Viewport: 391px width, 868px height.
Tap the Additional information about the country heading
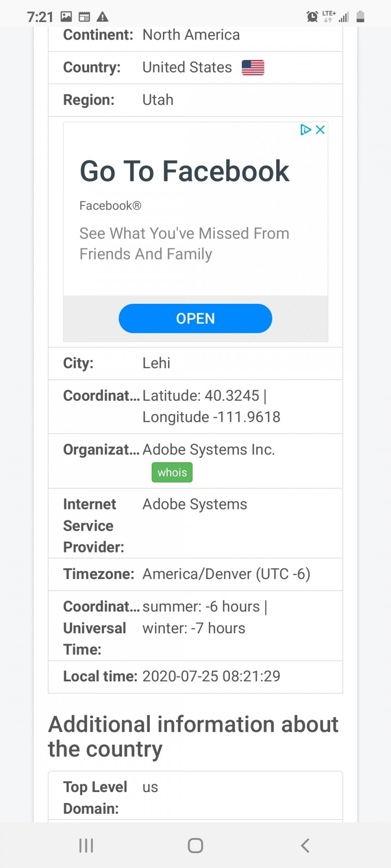coord(193,736)
